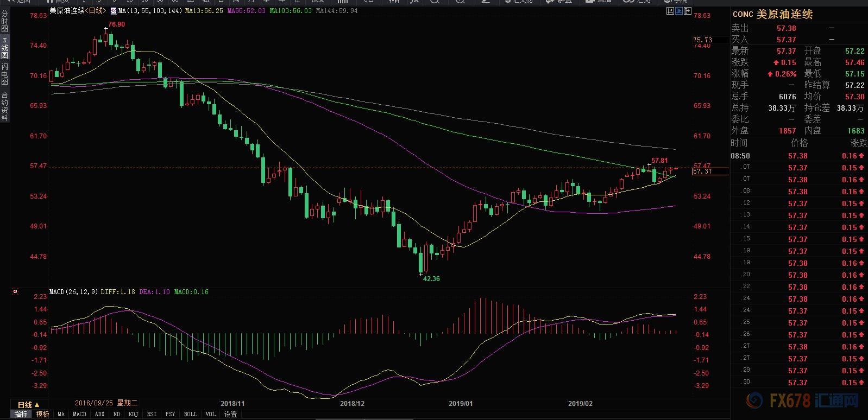Open the 分时图 sidebar view

5,21
